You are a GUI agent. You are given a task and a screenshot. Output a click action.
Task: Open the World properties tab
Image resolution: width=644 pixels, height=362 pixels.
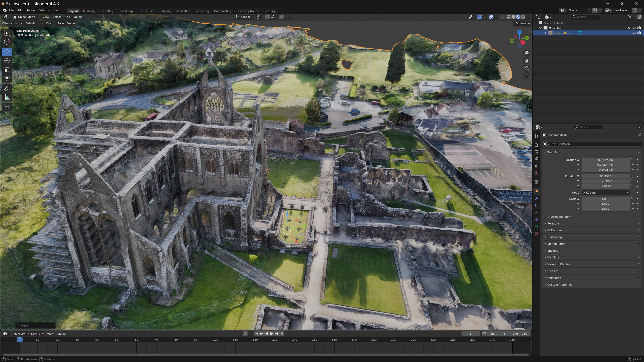click(537, 173)
